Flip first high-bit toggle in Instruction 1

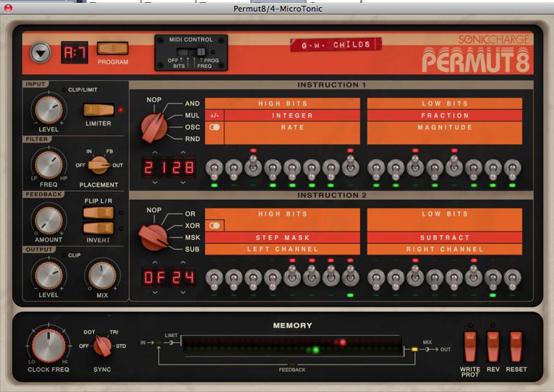tap(214, 169)
